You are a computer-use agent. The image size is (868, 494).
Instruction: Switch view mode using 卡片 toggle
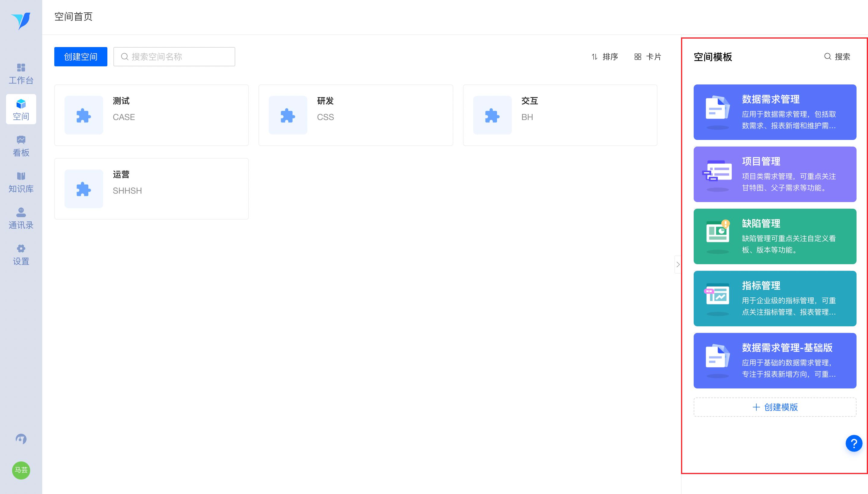(648, 57)
